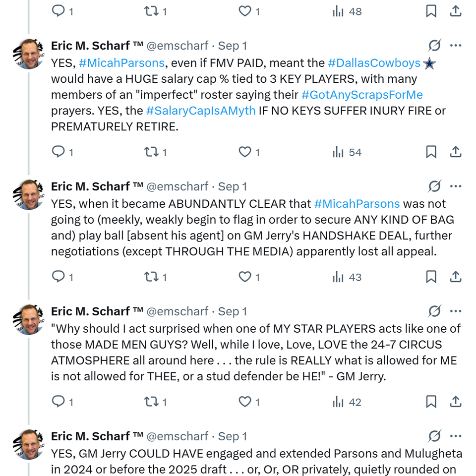Open more options on HANDSHAKE DEAL tweet

click(x=456, y=187)
